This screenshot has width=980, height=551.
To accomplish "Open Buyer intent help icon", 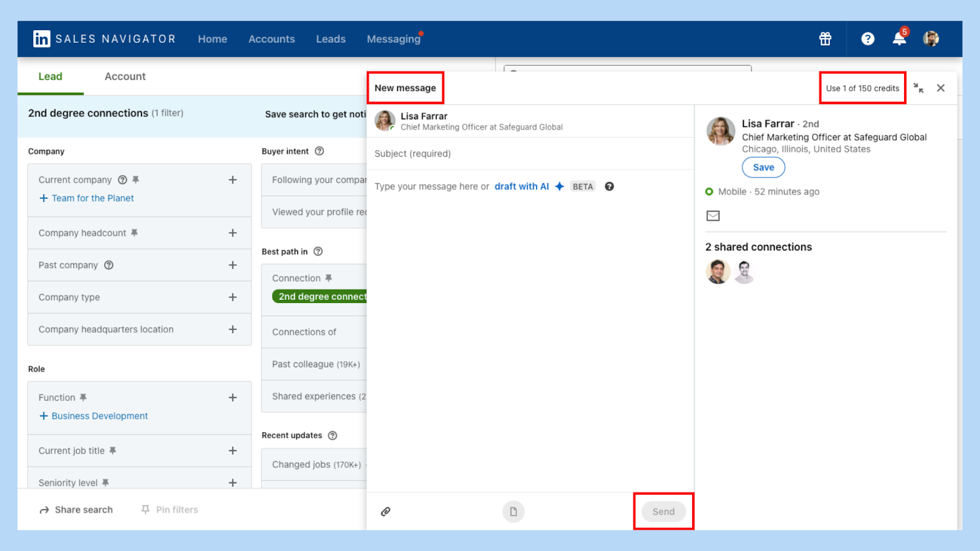I will pyautogui.click(x=319, y=151).
